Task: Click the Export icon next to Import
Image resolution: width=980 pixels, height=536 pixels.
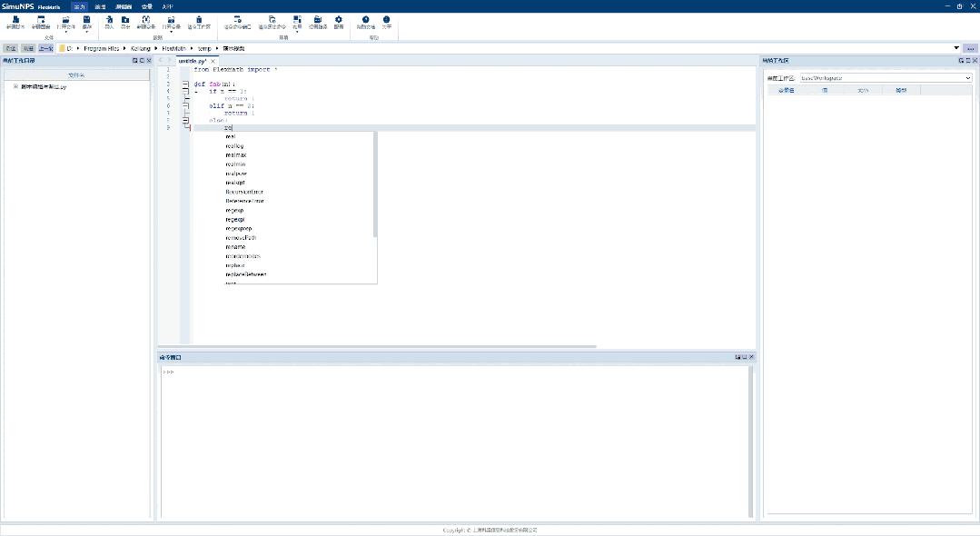Action: click(126, 23)
